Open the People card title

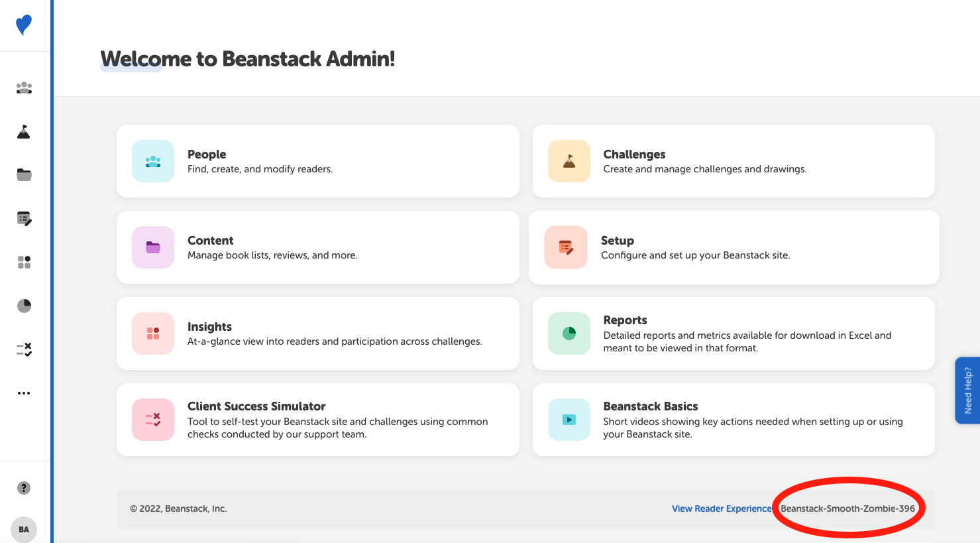[x=207, y=154]
